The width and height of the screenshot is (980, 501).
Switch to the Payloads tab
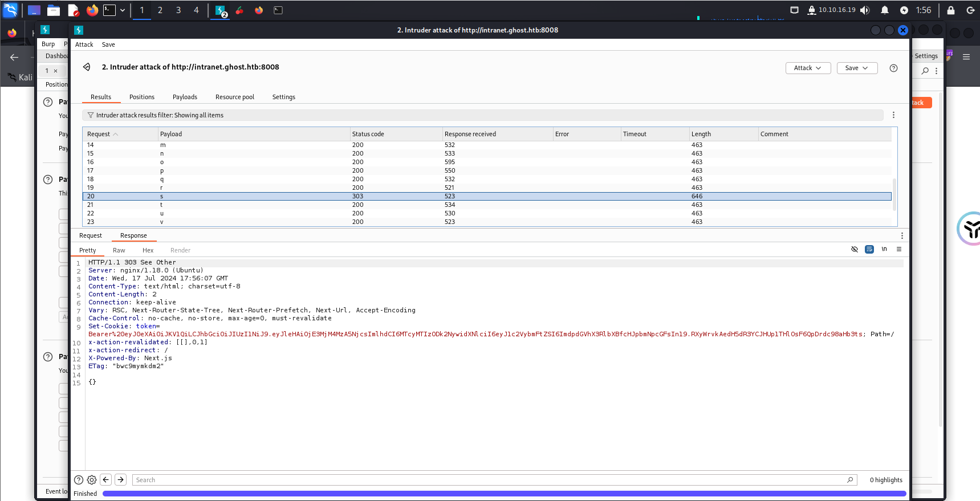pos(185,97)
